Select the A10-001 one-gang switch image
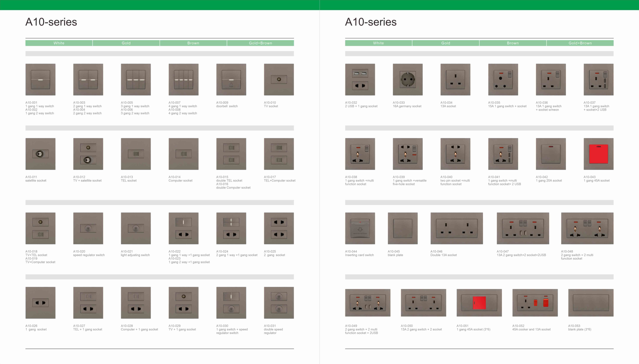The width and height of the screenshot is (639, 364). (40, 79)
